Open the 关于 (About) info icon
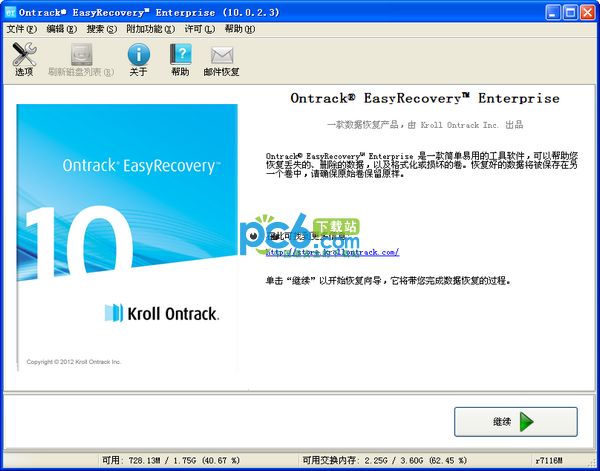The image size is (600, 471). pos(139,59)
